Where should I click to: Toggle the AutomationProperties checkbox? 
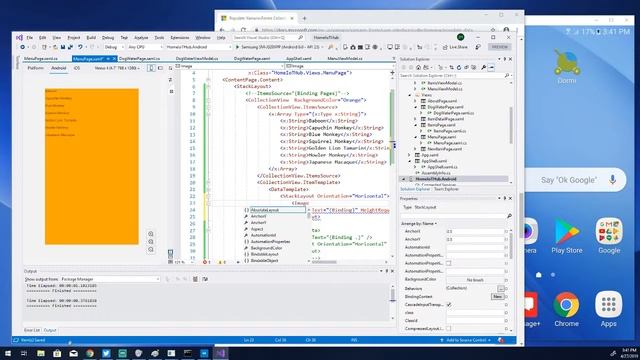[x=449, y=263]
